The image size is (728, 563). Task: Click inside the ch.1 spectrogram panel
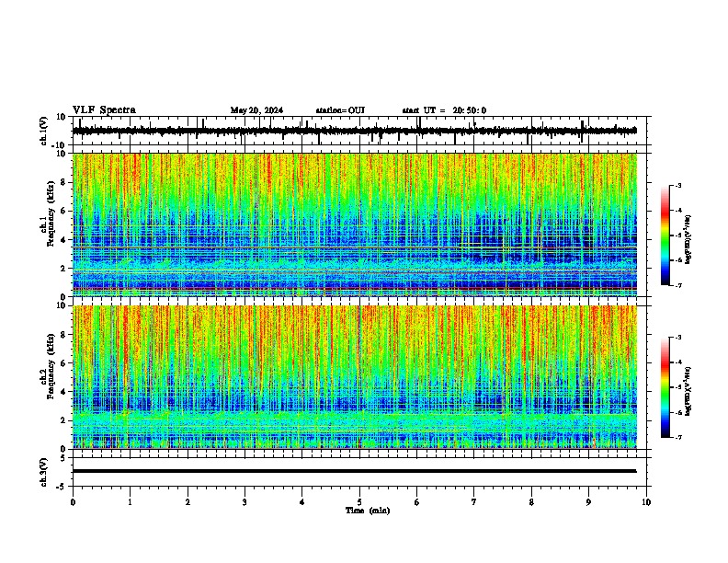point(354,224)
